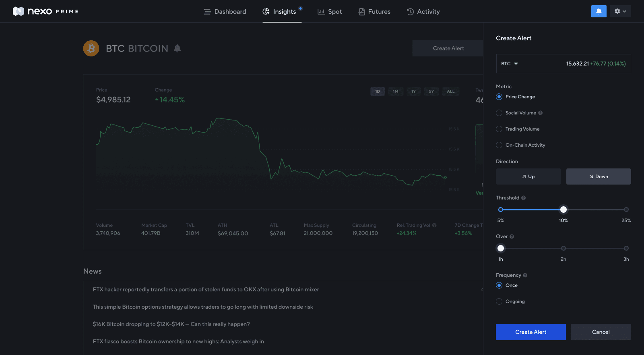
Task: Select the On-Chain Activity metric
Action: 499,145
